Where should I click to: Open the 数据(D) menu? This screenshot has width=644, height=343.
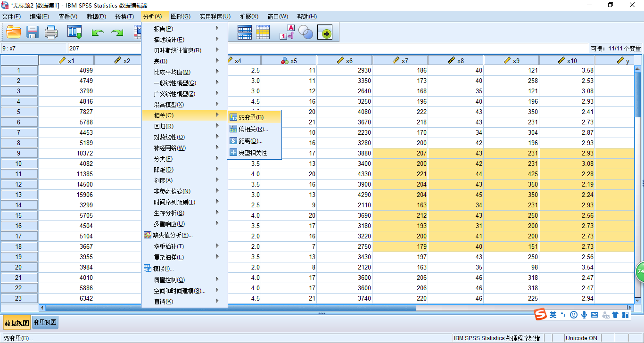click(96, 16)
